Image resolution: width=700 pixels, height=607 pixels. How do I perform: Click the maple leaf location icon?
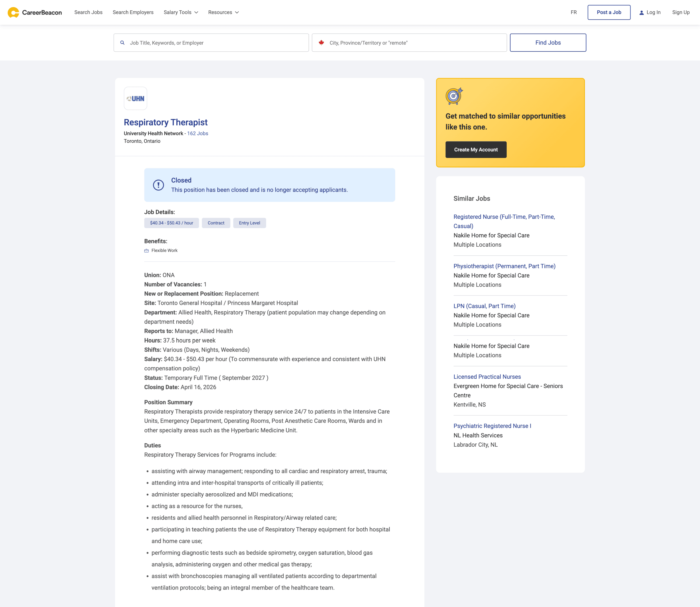[321, 43]
